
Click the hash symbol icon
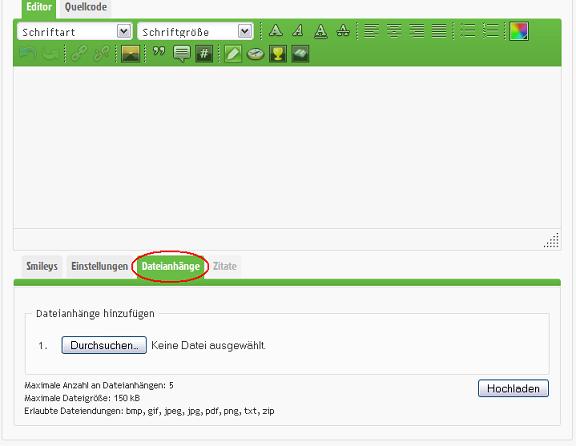click(204, 54)
